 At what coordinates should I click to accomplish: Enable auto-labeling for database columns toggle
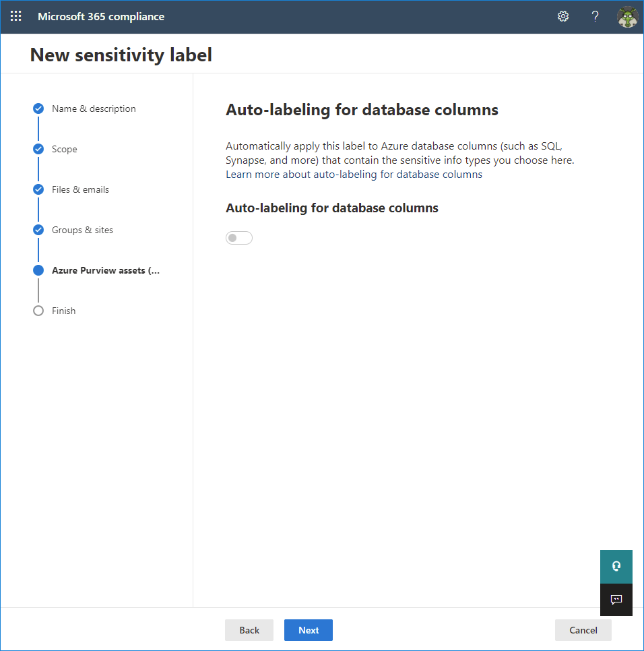click(x=239, y=238)
